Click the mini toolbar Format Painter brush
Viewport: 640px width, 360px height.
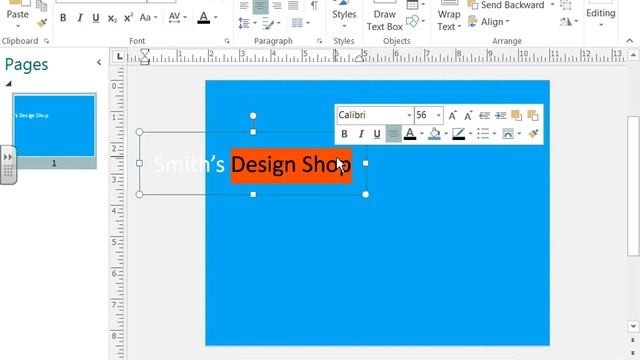point(533,134)
